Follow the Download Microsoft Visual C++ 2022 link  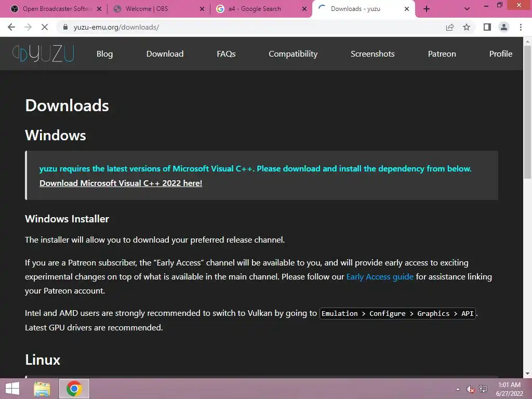pos(121,183)
